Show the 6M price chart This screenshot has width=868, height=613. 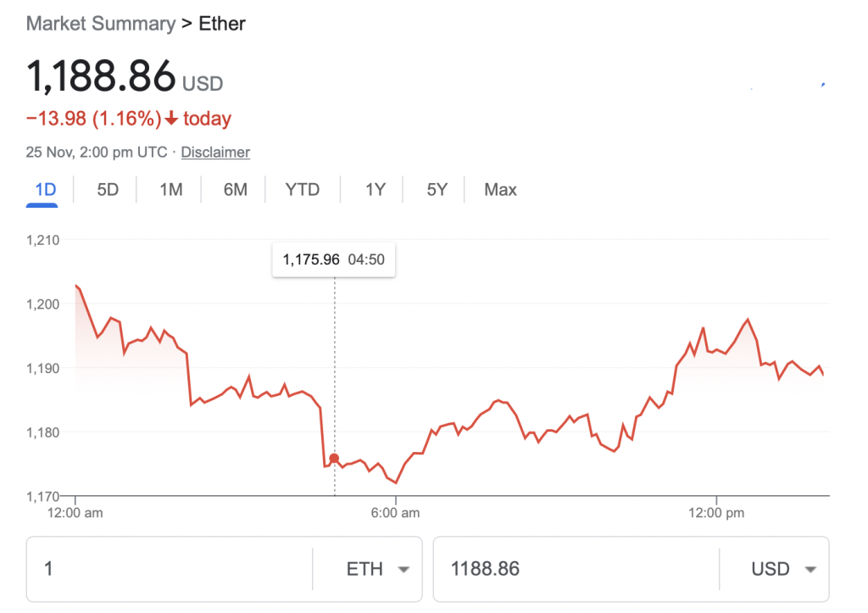tap(236, 190)
